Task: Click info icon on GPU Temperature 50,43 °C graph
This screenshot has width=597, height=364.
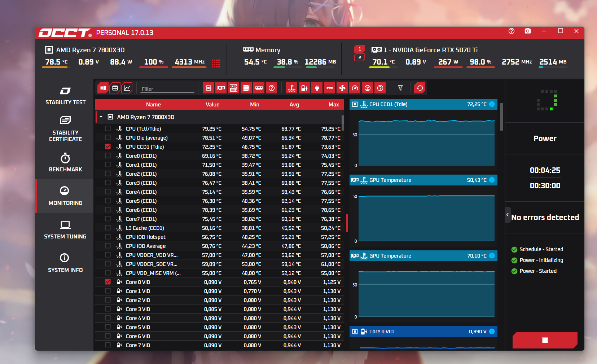Action: click(x=492, y=180)
